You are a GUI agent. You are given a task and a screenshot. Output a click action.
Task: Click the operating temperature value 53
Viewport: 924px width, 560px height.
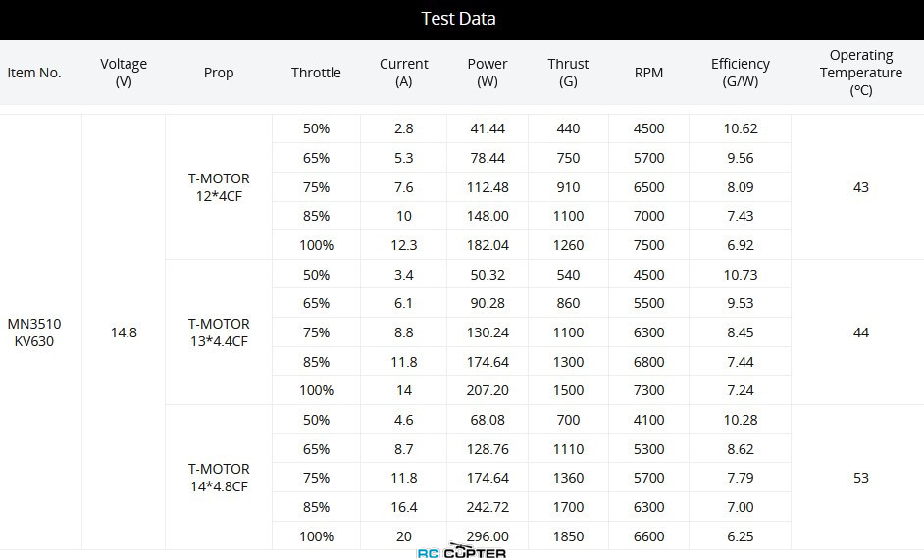click(861, 478)
